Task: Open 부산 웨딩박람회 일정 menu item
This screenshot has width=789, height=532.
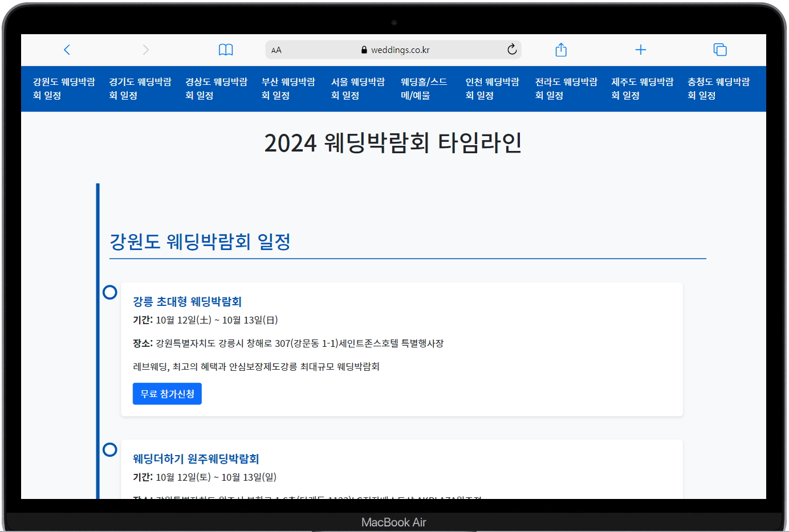Action: point(288,88)
